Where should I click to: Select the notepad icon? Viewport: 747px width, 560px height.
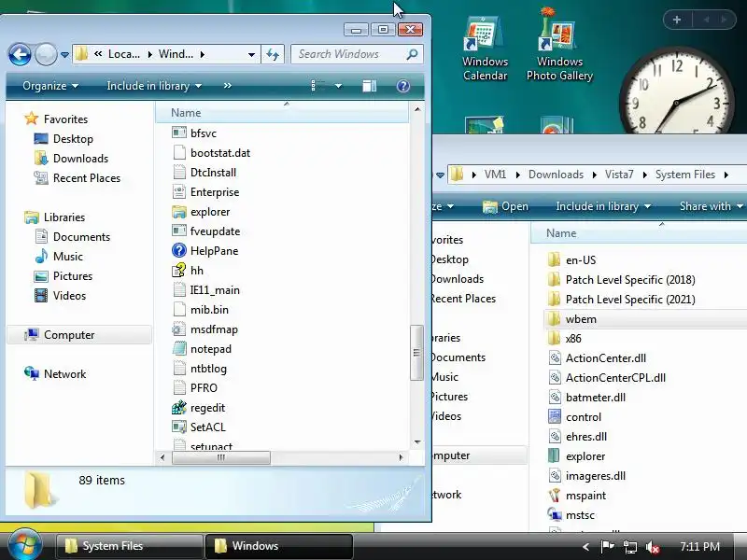(179, 348)
